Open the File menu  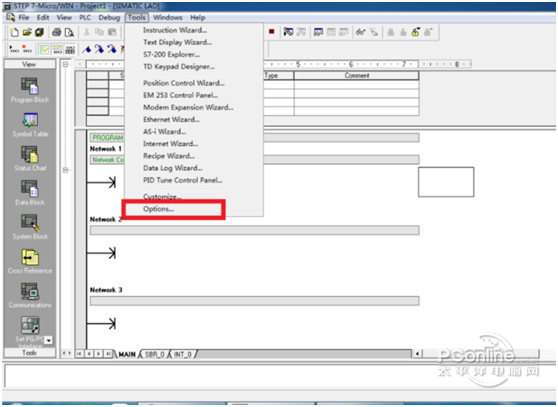coord(23,17)
